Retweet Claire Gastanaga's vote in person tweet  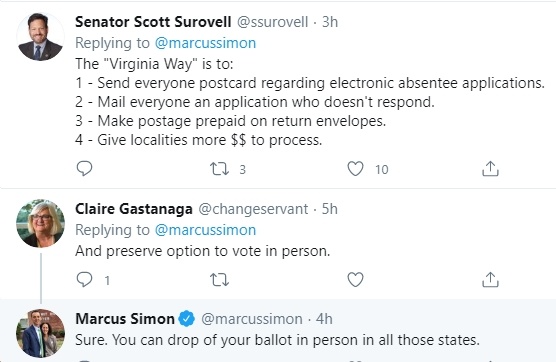point(219,280)
